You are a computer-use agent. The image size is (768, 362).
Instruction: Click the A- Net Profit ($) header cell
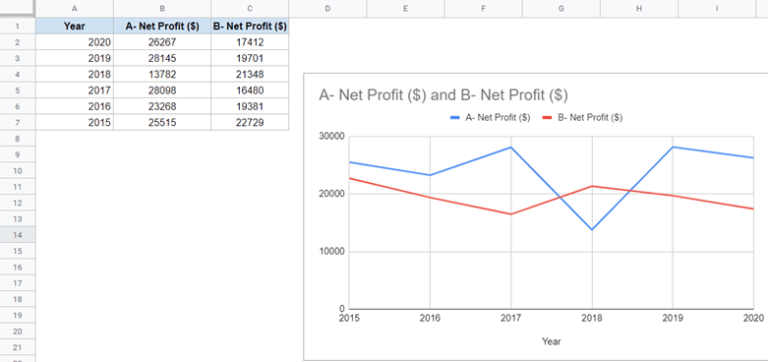162,26
